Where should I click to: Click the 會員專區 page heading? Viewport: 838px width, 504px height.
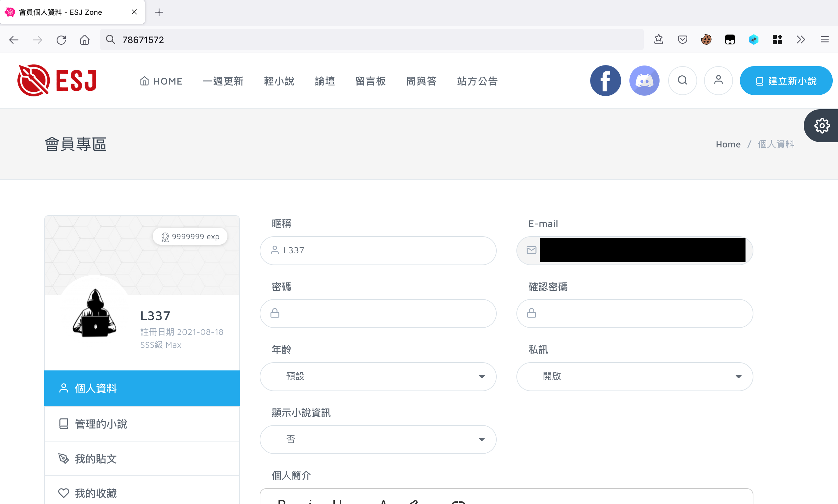click(x=76, y=144)
